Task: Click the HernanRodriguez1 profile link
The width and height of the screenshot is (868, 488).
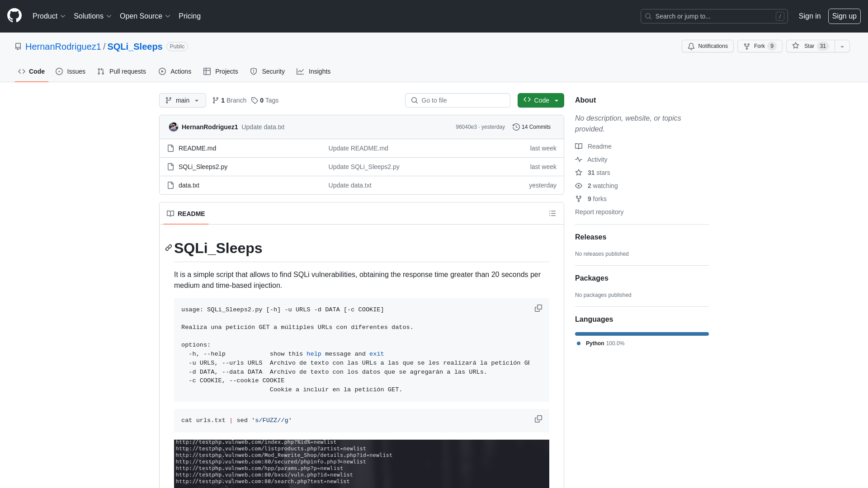Action: click(63, 47)
